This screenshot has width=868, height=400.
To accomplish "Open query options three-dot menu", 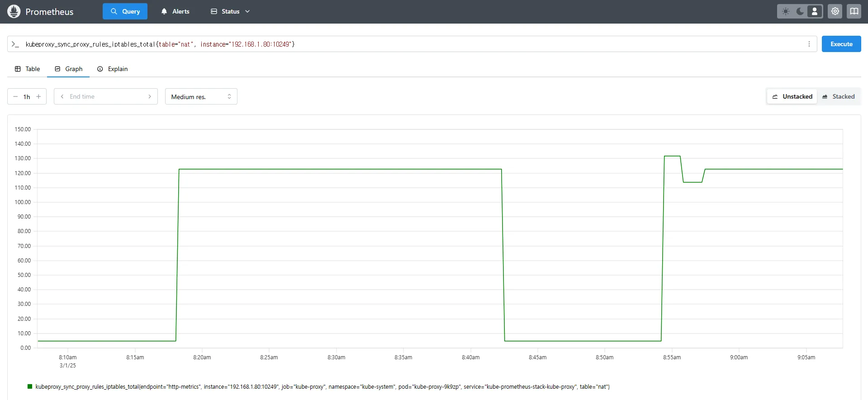I will click(x=809, y=44).
